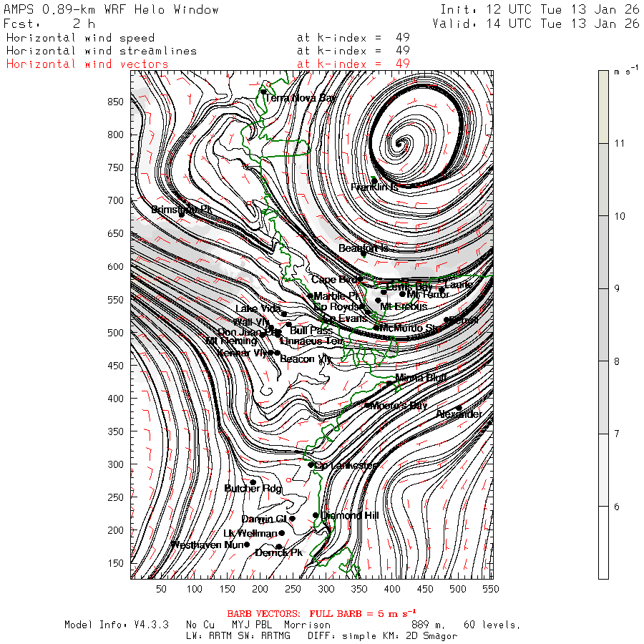644x644 pixels.
Task: Click the Westhaven Nun label
Action: [208, 545]
